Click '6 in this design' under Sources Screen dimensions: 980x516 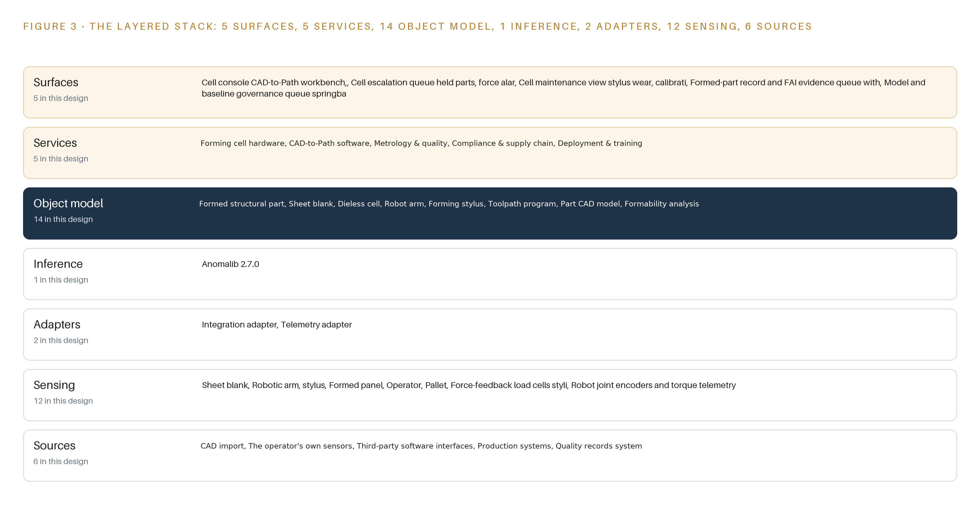coord(61,461)
